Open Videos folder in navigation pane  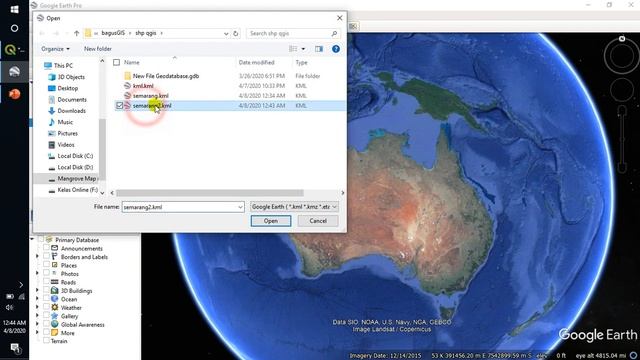66,145
